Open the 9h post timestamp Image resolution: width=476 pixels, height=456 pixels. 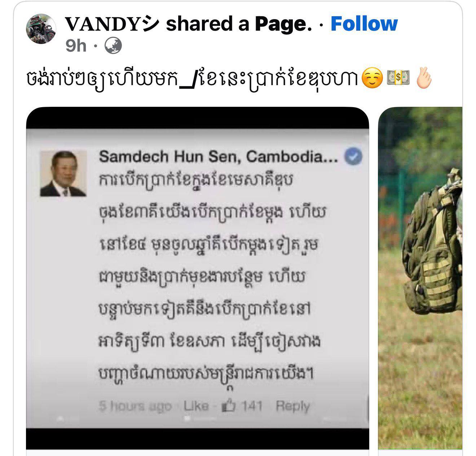[x=76, y=46]
